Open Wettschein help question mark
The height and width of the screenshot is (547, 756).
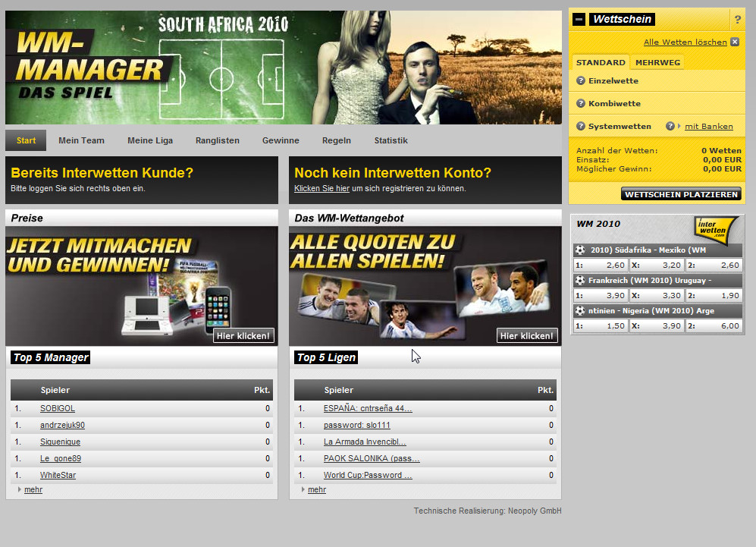737,20
